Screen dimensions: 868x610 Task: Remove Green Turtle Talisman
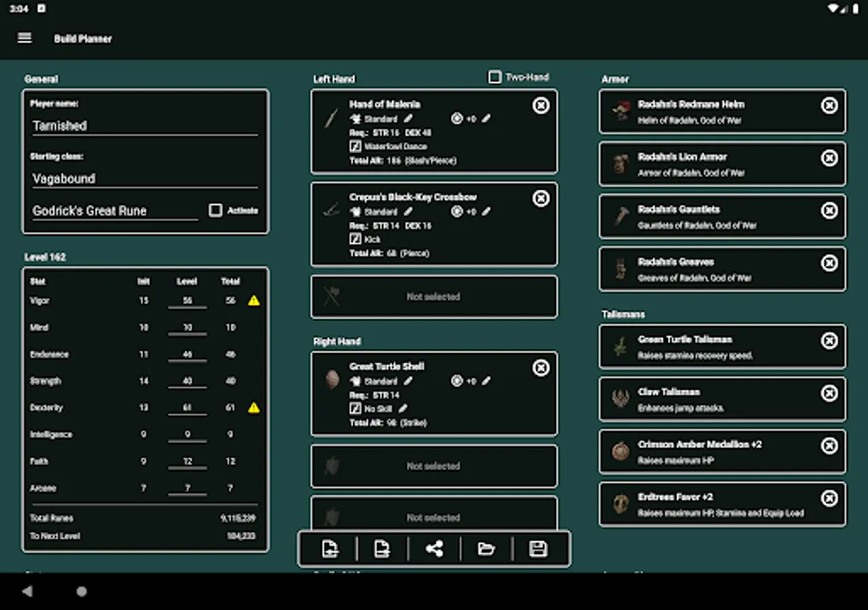(x=829, y=340)
